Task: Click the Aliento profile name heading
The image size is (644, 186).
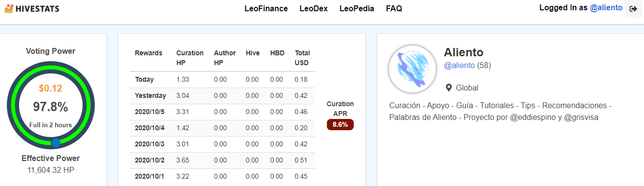Action: [x=463, y=52]
